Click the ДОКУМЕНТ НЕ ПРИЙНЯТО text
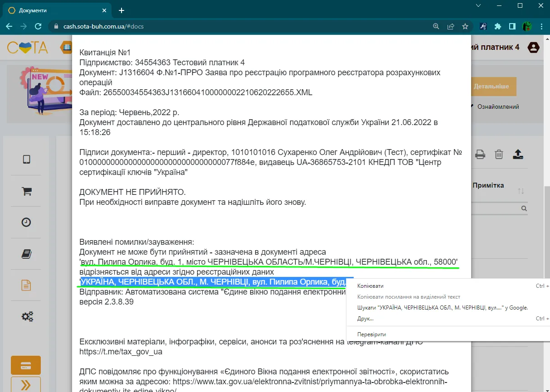The image size is (550, 392). coord(132,192)
